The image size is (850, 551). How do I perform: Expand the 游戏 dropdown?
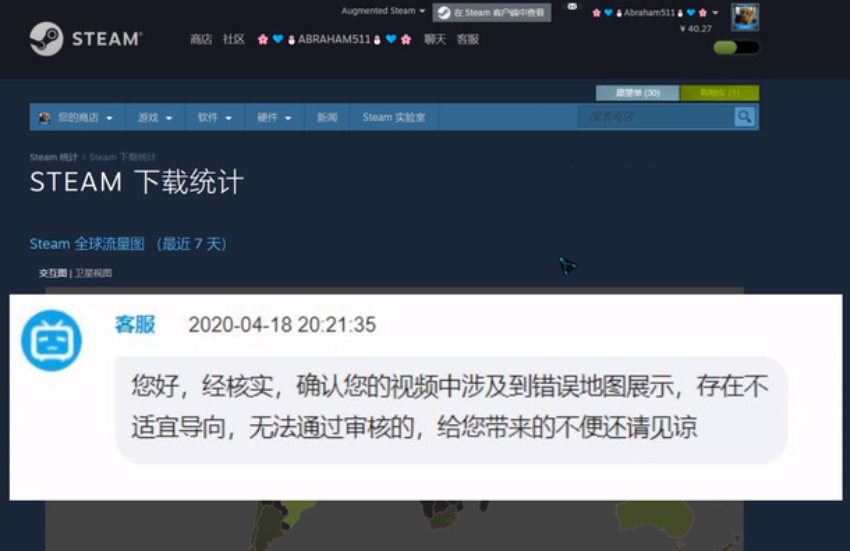coord(155,117)
